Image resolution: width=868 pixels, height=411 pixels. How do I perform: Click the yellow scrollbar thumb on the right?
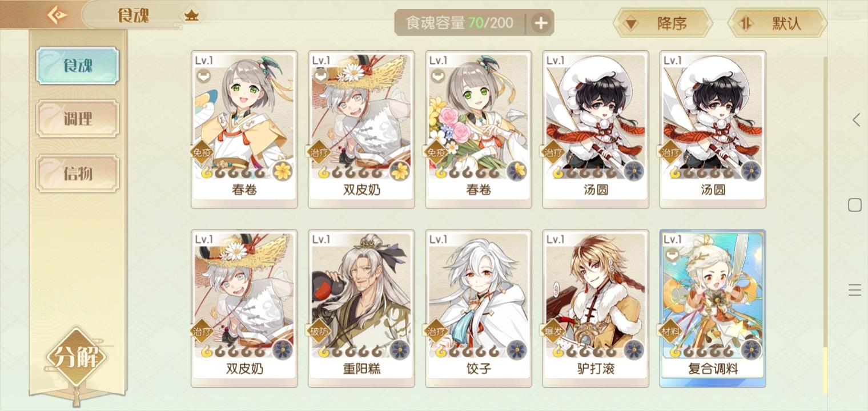point(825,370)
